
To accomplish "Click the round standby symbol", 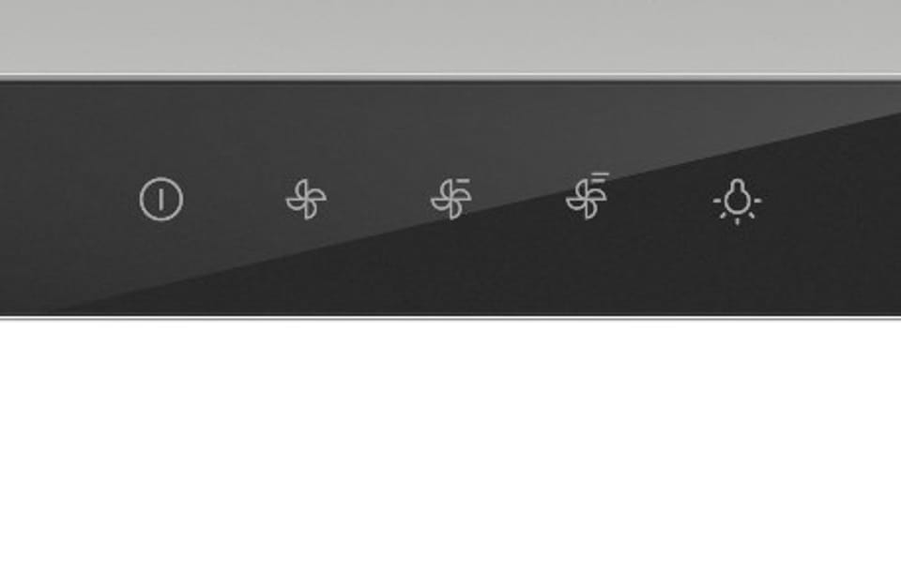I will pyautogui.click(x=161, y=199).
